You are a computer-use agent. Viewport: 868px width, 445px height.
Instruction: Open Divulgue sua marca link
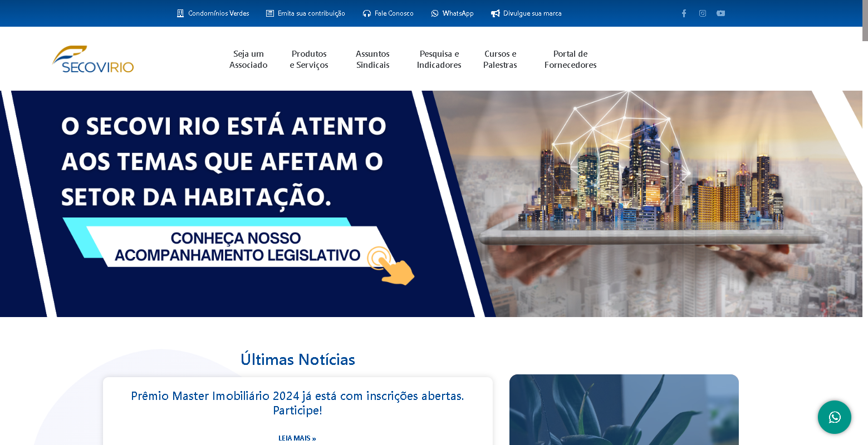(x=532, y=13)
